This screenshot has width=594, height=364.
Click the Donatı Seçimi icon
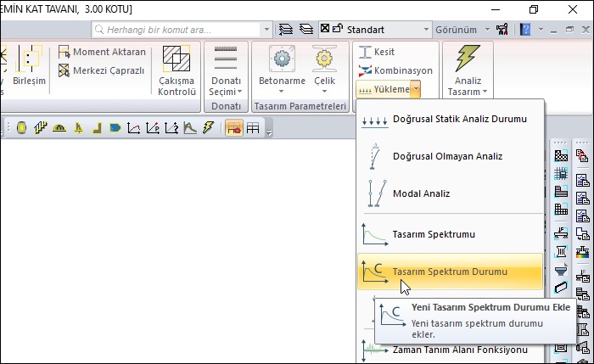pyautogui.click(x=226, y=60)
